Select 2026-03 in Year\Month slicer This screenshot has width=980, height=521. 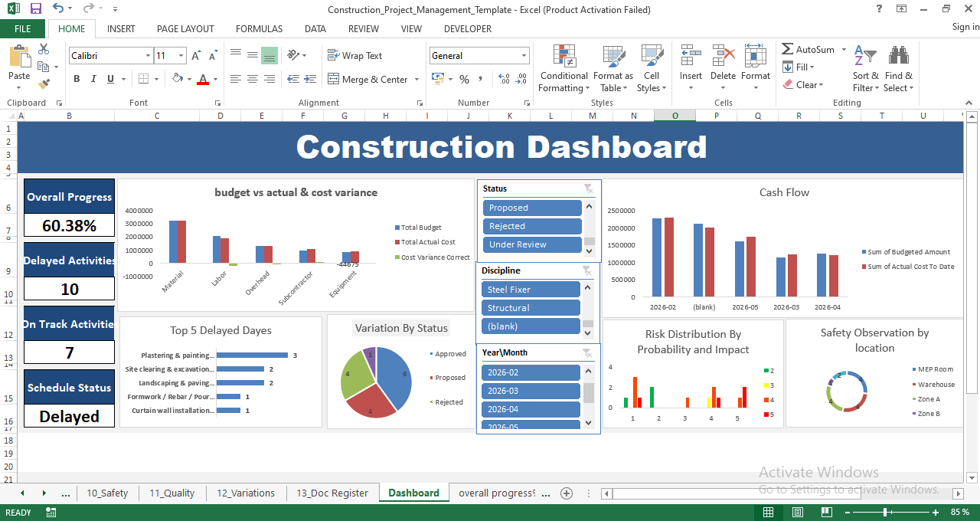tap(531, 390)
